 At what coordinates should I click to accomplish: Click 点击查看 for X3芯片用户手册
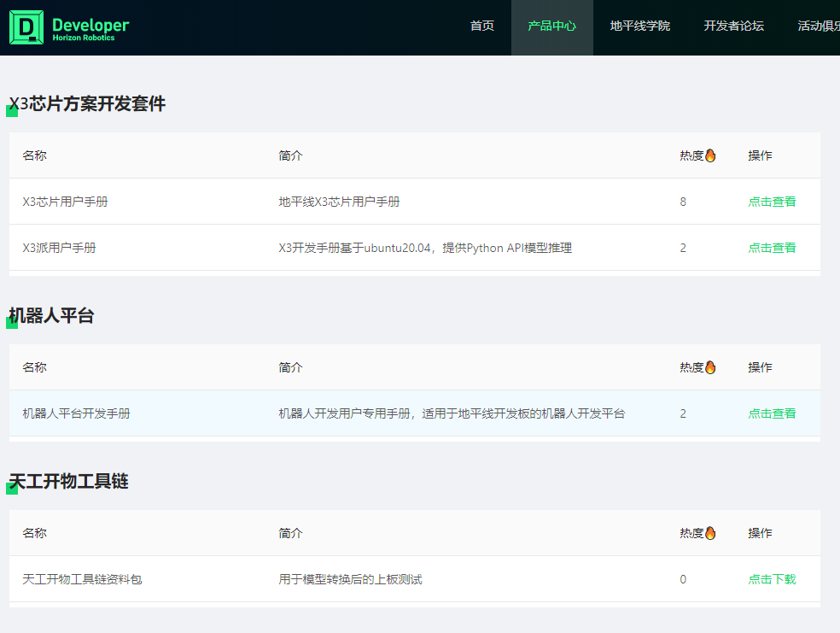(772, 202)
